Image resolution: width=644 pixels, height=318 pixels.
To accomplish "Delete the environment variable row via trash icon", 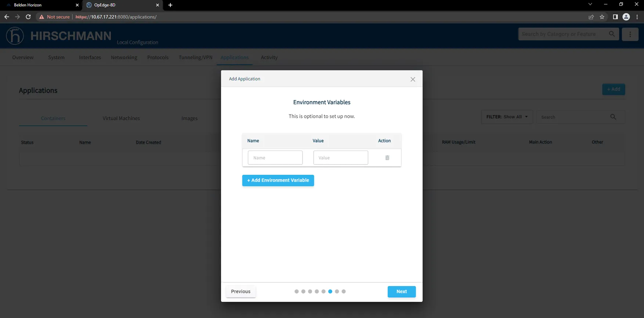I will pyautogui.click(x=387, y=158).
